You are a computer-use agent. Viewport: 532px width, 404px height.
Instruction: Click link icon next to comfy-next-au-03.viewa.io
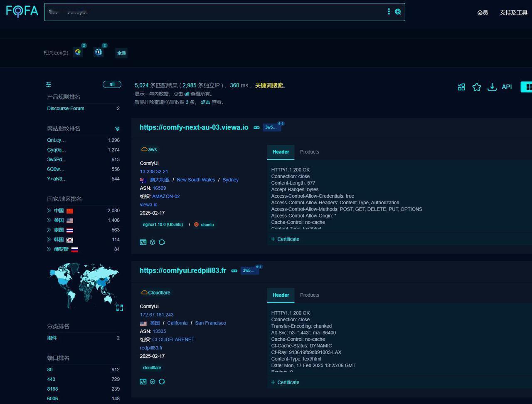tap(256, 128)
